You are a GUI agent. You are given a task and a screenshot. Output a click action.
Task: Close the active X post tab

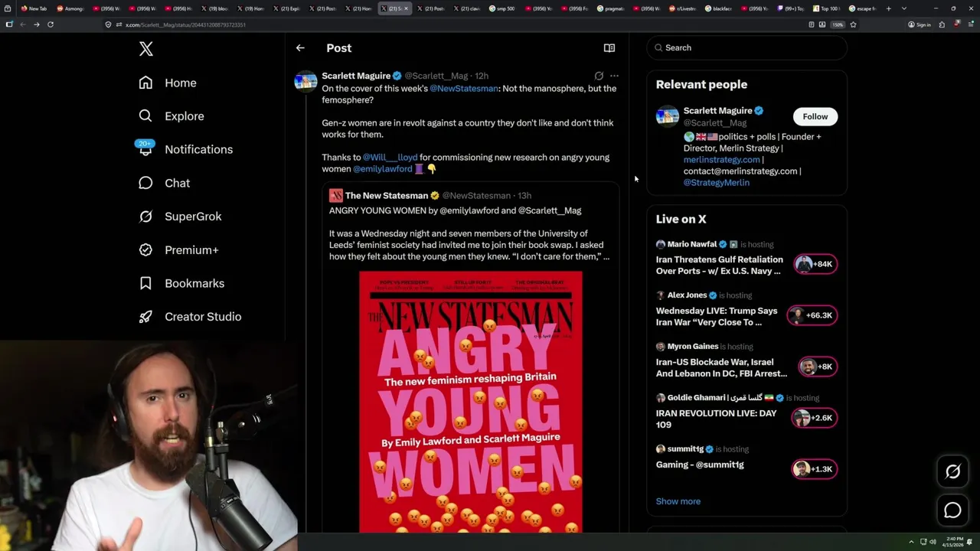pyautogui.click(x=407, y=8)
